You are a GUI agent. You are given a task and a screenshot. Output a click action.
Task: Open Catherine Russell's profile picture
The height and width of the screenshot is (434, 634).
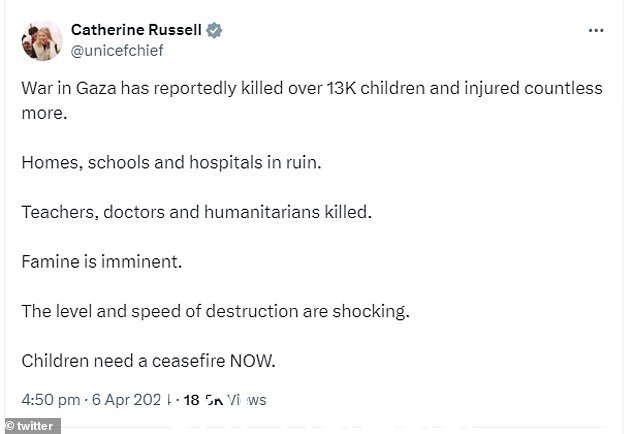42,40
